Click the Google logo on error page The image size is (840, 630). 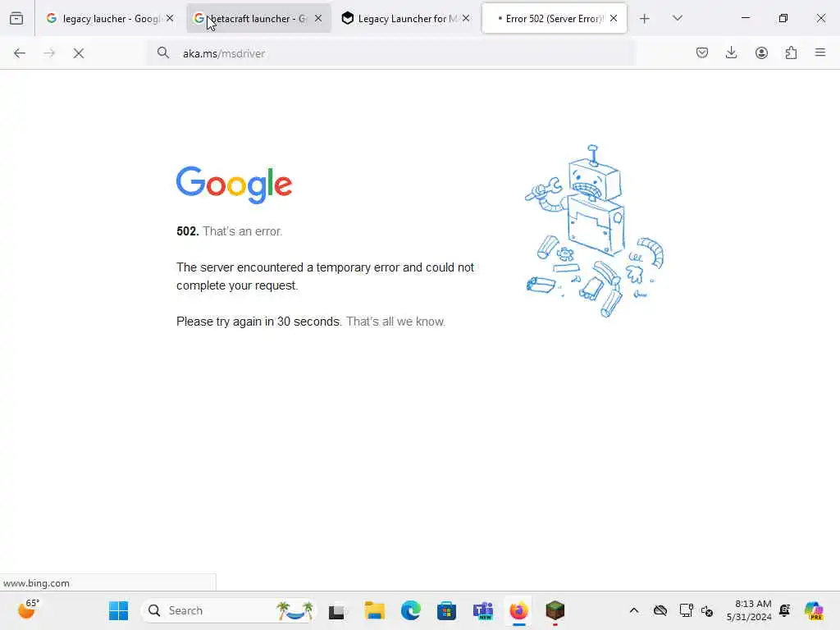coord(234,185)
